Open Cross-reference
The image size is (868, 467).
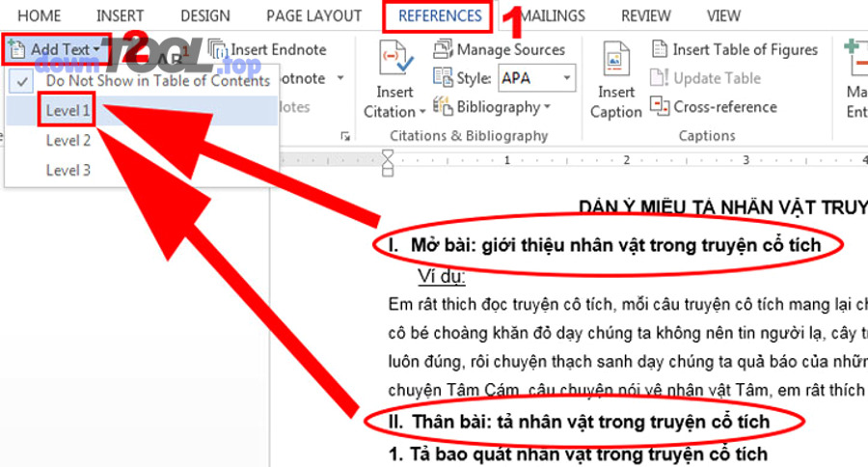(x=725, y=107)
